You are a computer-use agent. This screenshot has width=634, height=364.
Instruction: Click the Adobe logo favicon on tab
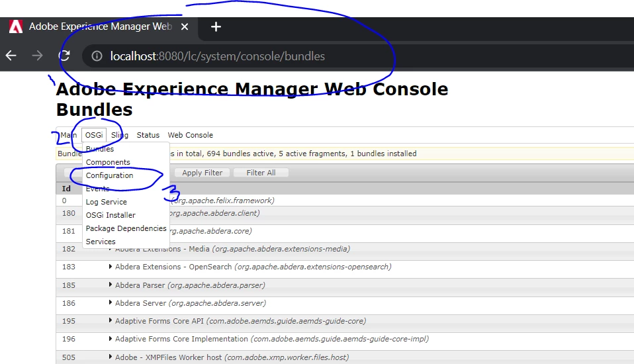[16, 26]
